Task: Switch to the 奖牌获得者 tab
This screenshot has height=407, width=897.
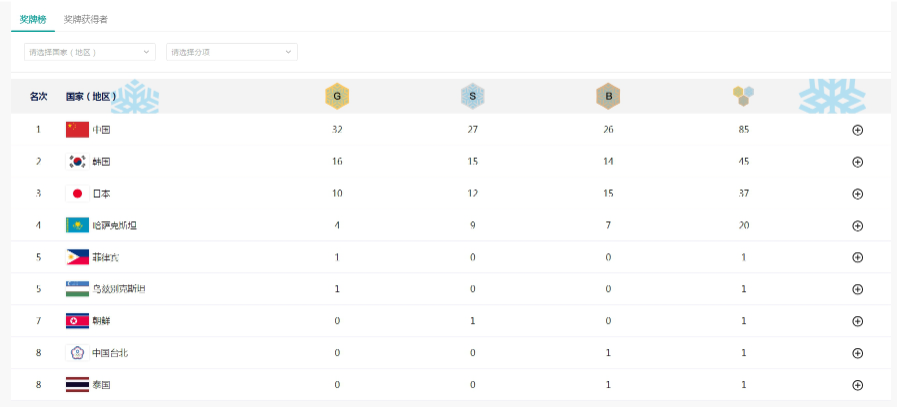Action: [85, 19]
